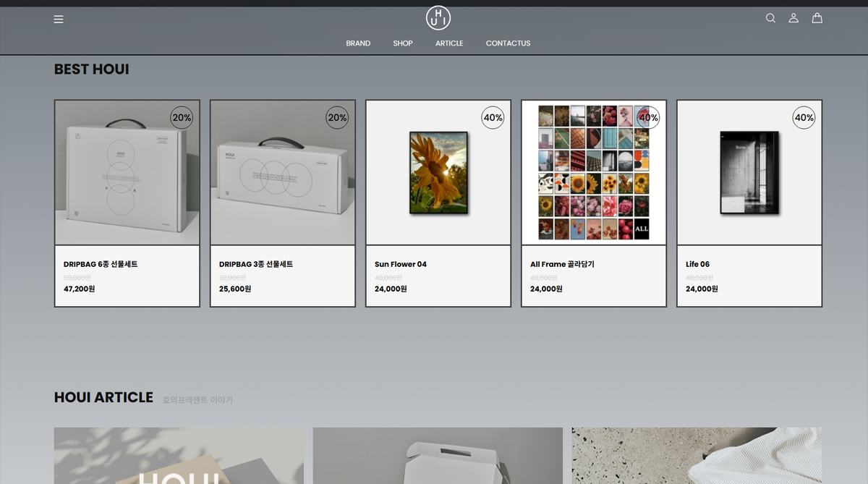Viewport: 868px width, 484px height.
Task: Open the BRAND menu item
Action: tap(358, 43)
